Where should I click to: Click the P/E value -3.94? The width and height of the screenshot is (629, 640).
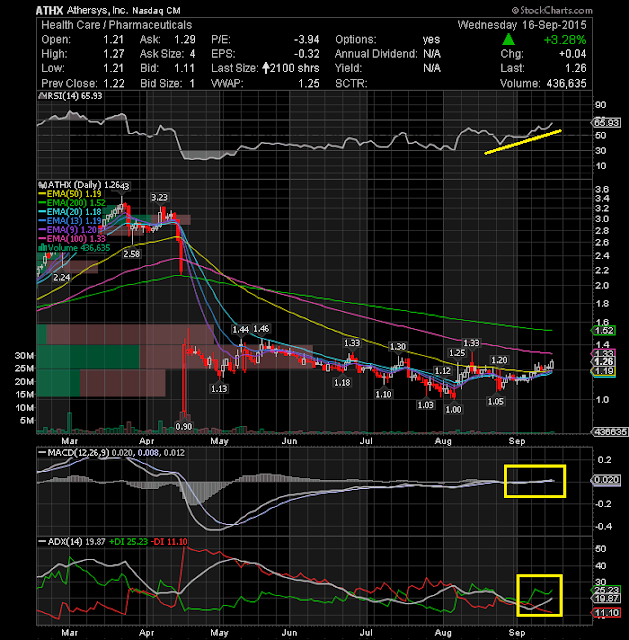(x=307, y=40)
